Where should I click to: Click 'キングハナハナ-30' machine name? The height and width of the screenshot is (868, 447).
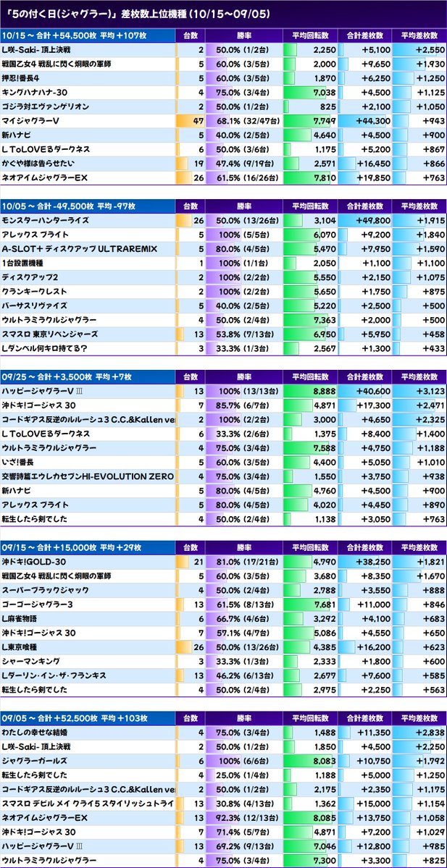pos(34,92)
